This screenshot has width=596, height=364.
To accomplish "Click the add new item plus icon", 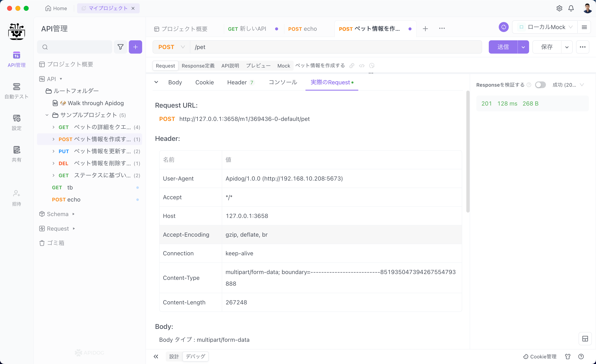I will tap(135, 47).
